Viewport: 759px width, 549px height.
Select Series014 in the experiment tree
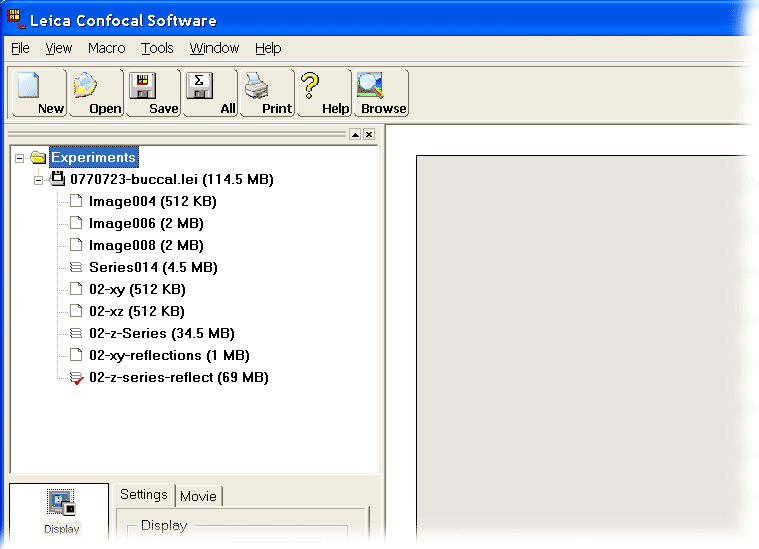[x=152, y=268]
